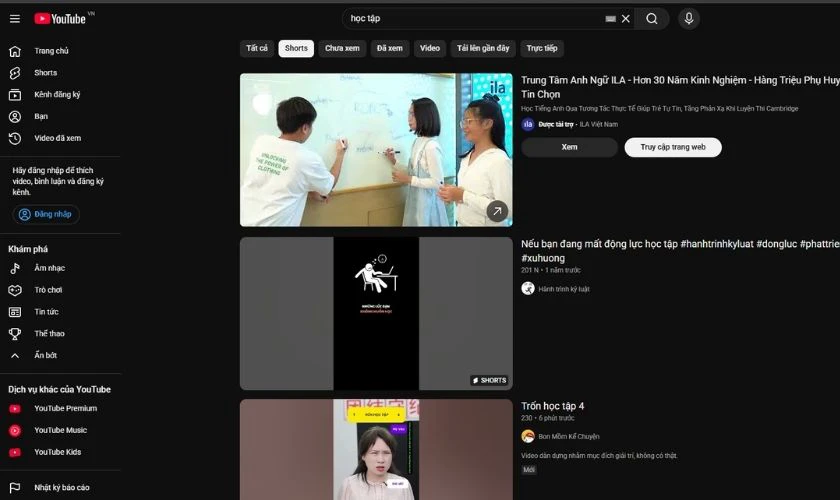Click Truy cập trang web button

[x=673, y=147]
